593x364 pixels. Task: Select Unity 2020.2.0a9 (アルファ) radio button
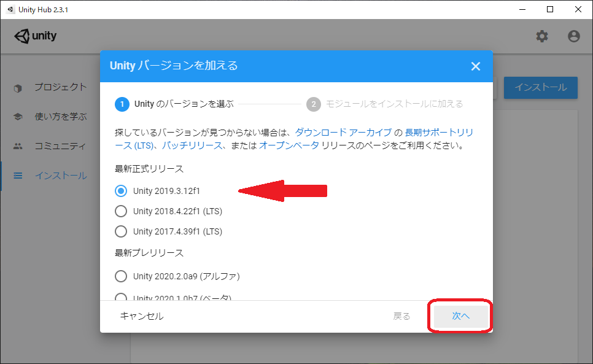(121, 276)
